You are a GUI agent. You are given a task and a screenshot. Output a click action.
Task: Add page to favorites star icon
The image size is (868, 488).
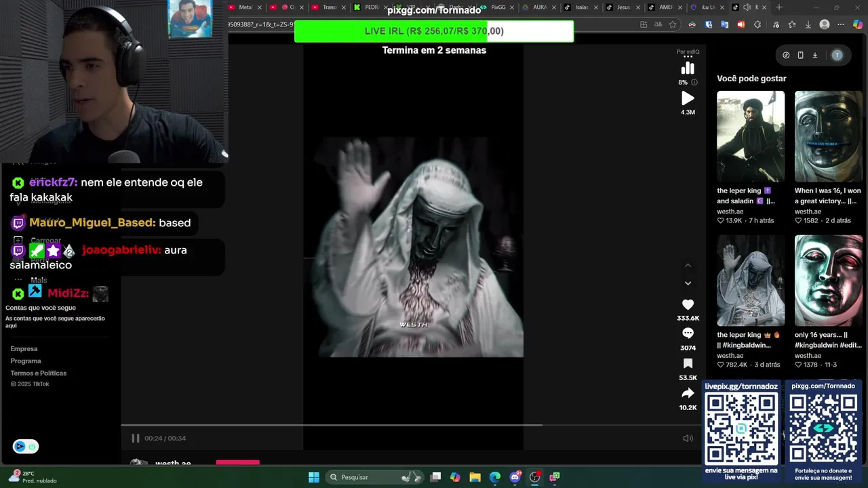coord(673,24)
